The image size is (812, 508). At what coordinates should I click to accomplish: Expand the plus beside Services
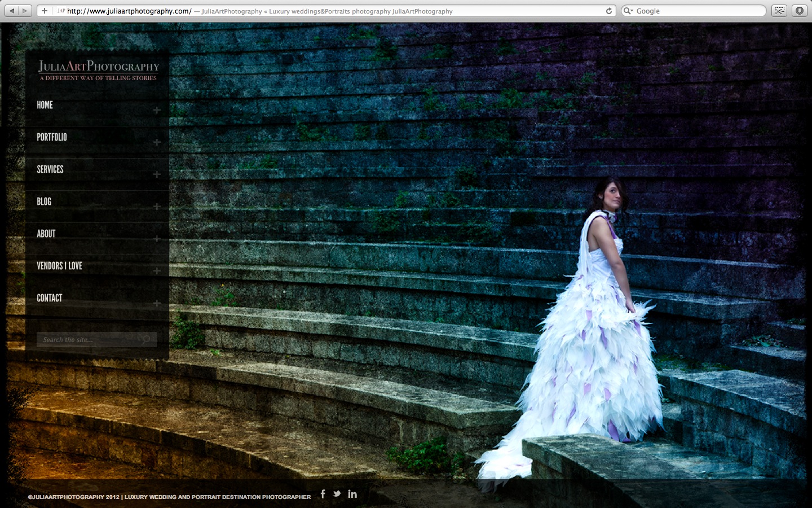pyautogui.click(x=157, y=174)
